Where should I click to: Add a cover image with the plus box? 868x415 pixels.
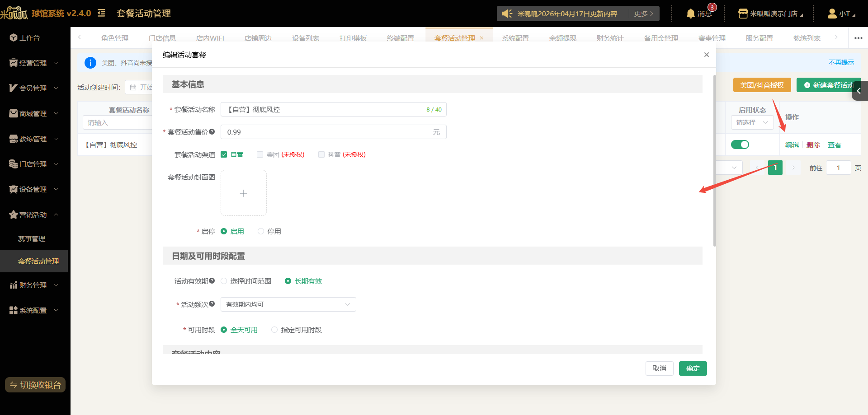click(x=244, y=193)
